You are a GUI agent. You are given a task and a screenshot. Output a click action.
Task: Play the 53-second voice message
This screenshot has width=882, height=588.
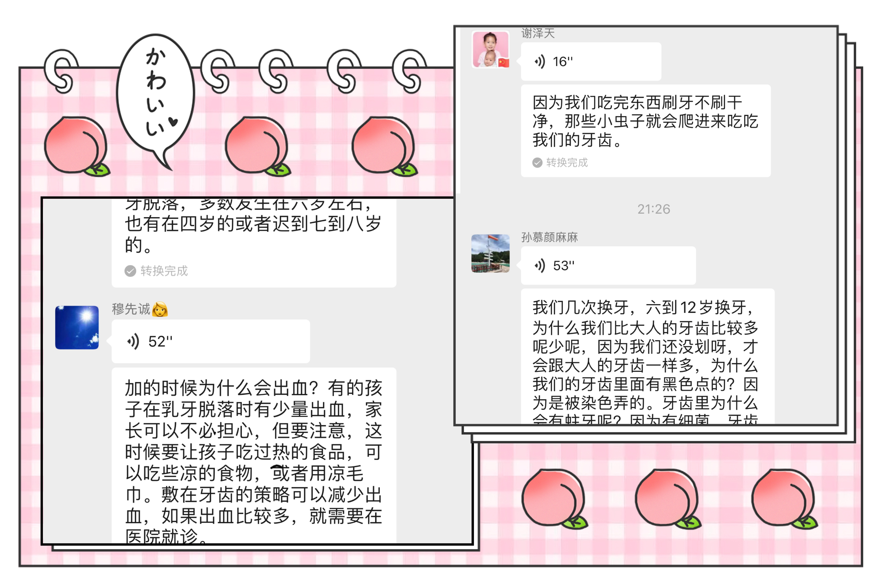(608, 265)
